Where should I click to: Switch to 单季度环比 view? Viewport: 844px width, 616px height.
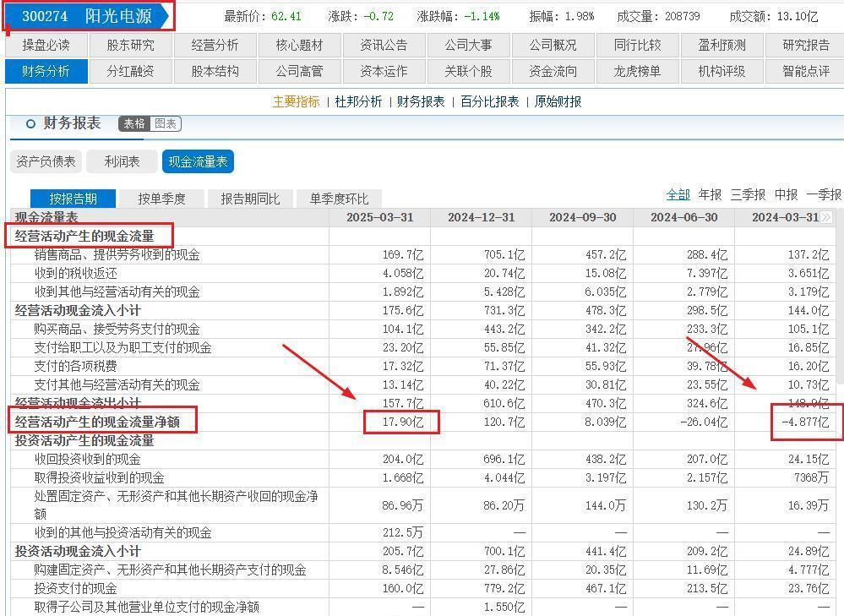point(339,199)
